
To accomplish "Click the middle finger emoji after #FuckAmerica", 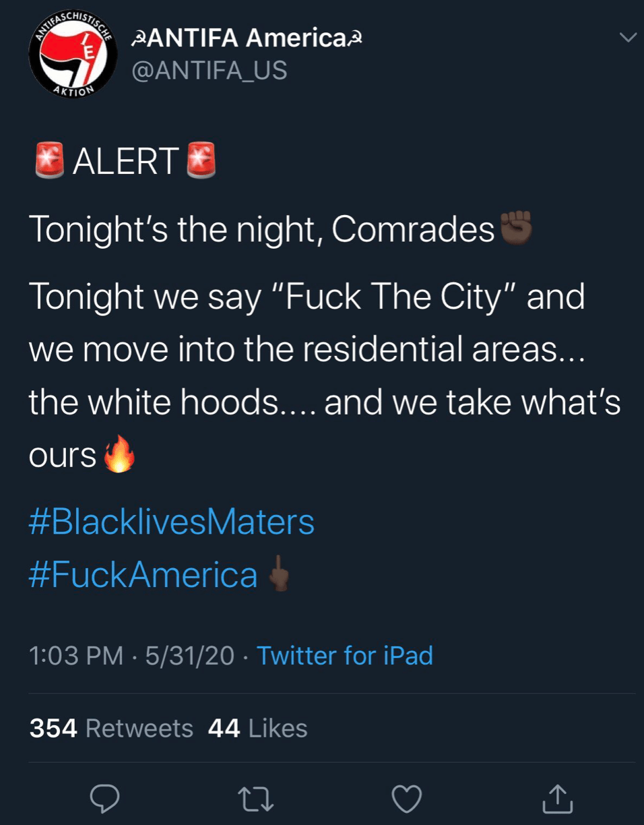I will (x=279, y=575).
